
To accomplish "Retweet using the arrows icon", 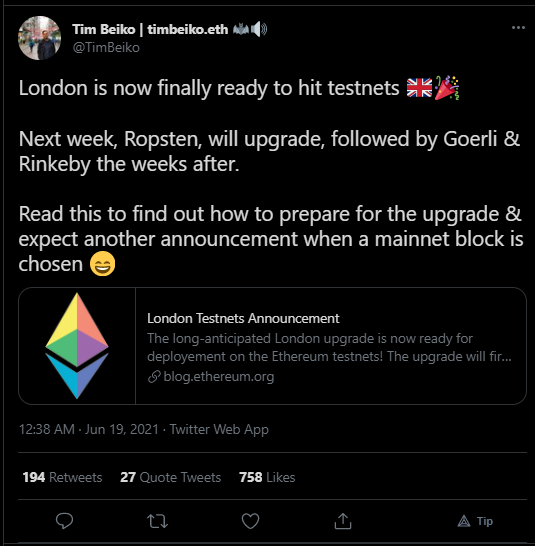I will [x=157, y=521].
